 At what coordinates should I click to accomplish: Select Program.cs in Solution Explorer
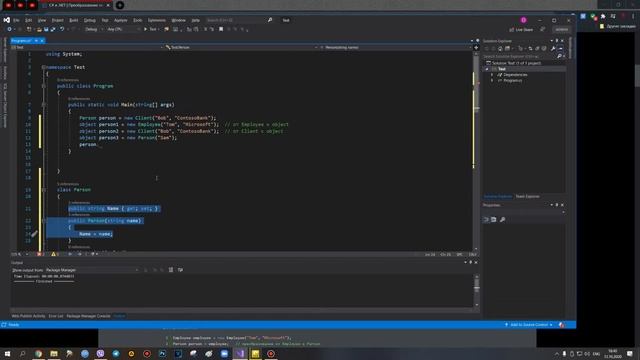click(512, 80)
